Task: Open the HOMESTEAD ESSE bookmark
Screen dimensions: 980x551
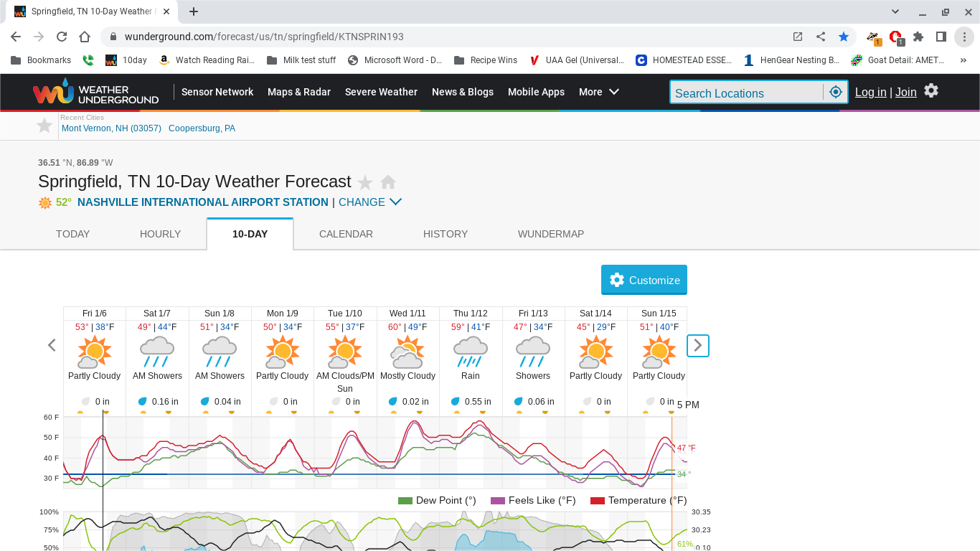Action: coord(684,60)
